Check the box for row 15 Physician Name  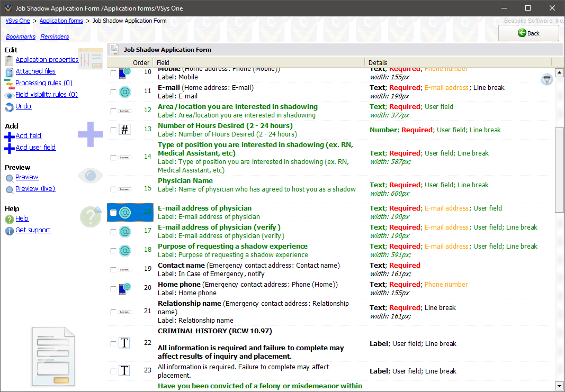(113, 189)
